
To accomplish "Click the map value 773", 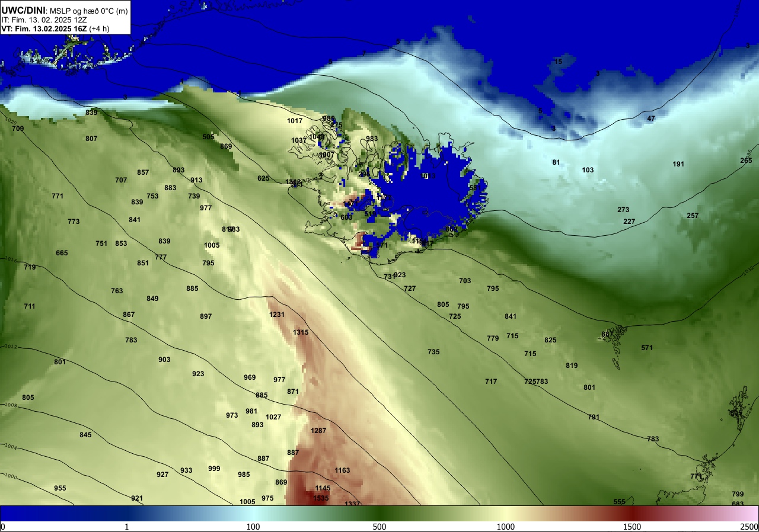I will (74, 222).
